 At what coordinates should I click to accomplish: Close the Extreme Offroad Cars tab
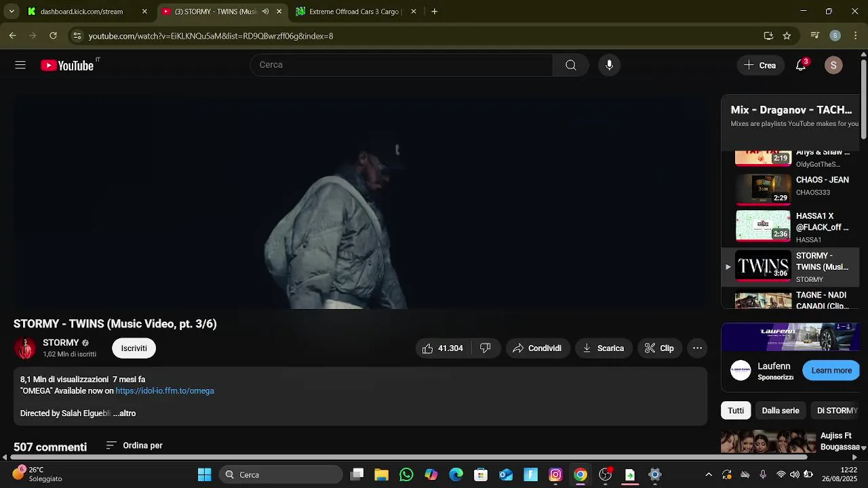pos(414,12)
